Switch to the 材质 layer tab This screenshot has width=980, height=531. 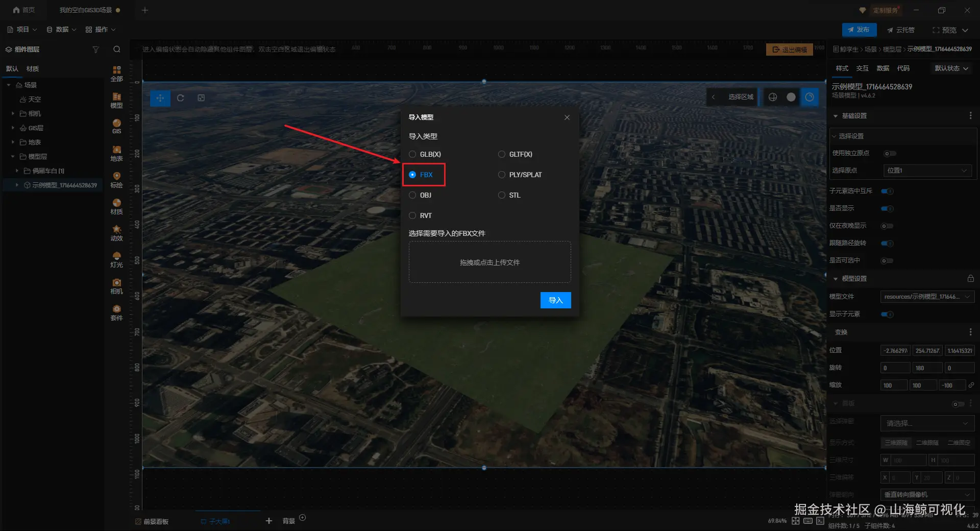pos(33,69)
